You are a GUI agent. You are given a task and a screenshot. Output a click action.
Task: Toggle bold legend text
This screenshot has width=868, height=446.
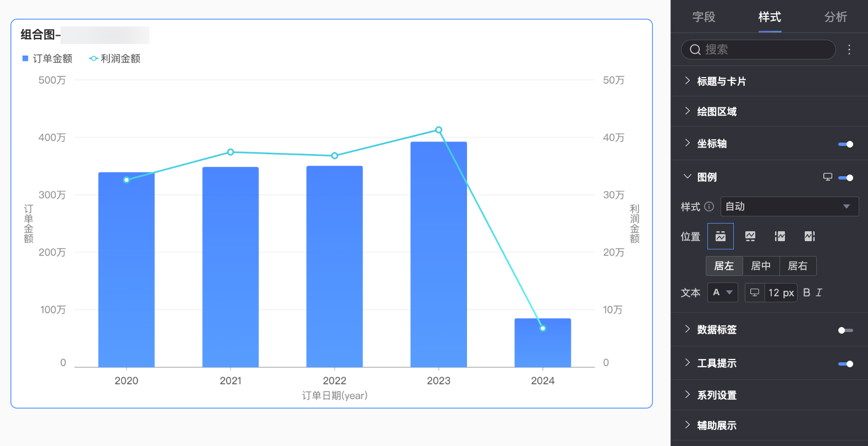[x=806, y=292]
